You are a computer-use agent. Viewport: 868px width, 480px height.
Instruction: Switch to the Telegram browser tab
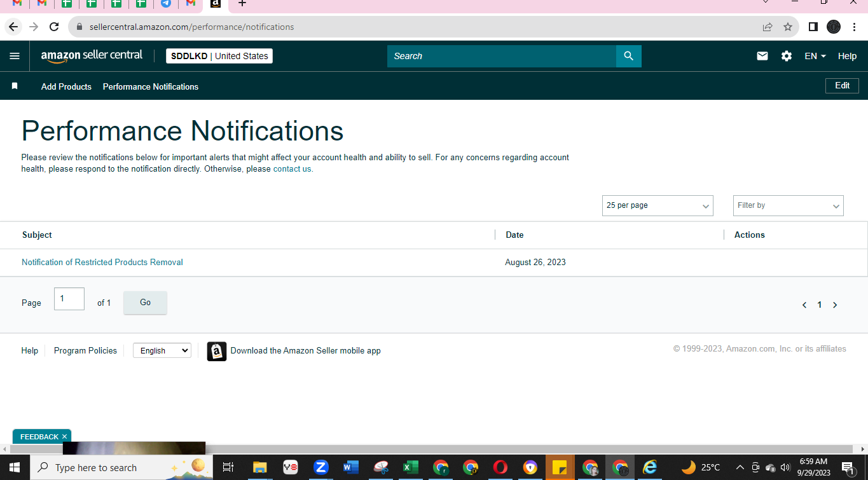[166, 3]
